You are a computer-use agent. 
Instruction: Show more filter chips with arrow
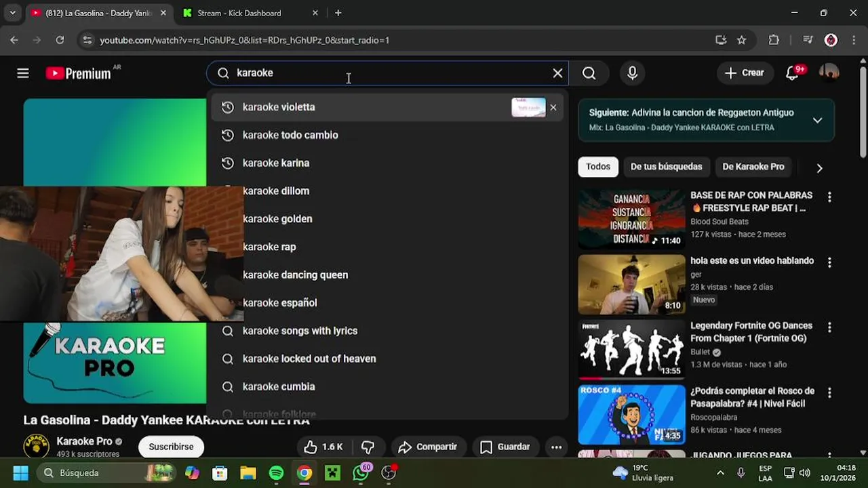(819, 168)
